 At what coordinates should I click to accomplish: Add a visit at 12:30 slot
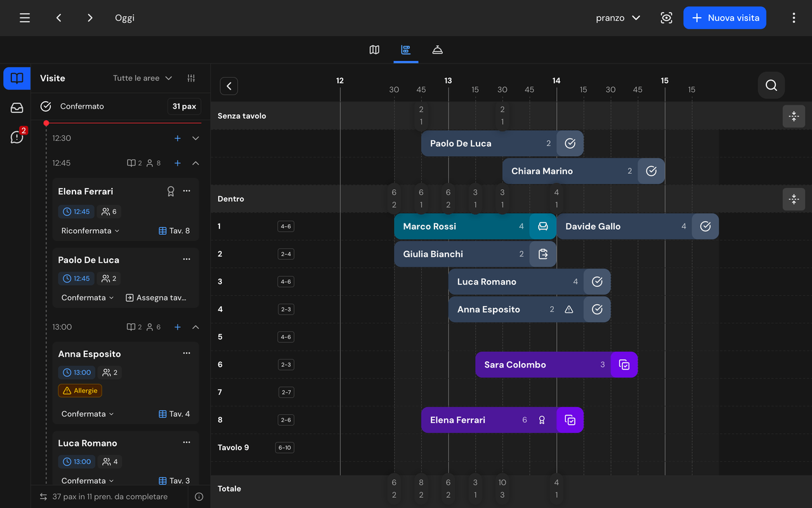[x=178, y=138]
